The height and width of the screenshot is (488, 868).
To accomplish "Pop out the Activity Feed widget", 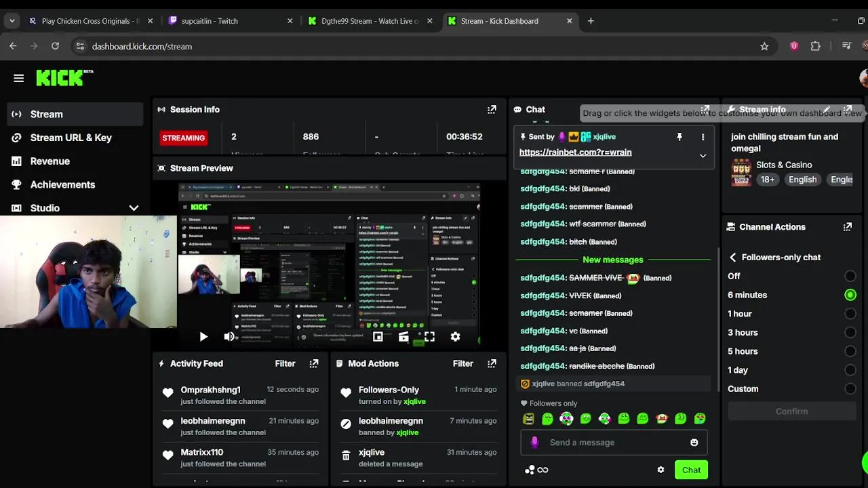I will (x=314, y=363).
